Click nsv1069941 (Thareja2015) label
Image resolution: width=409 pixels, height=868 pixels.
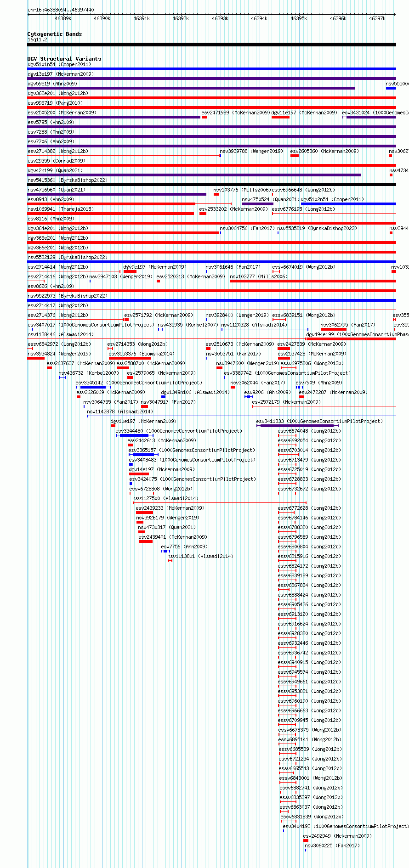61,209
